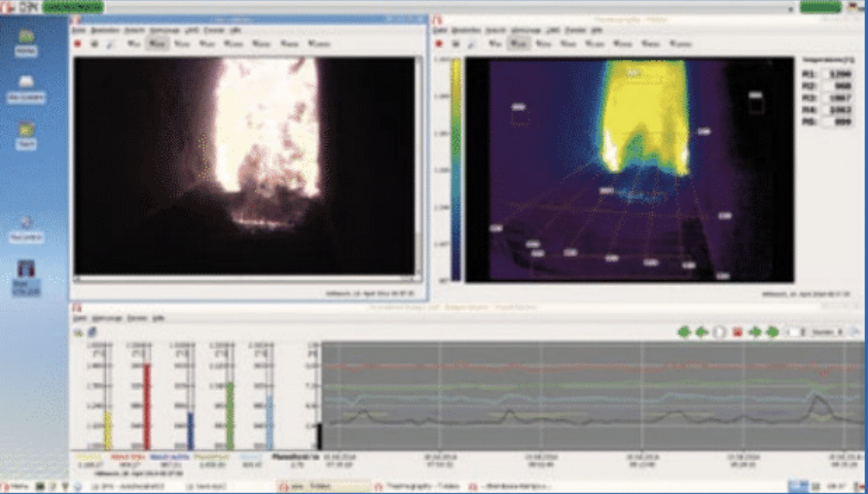This screenshot has width=868, height=494.
Task: Select the last zoom level icon in video window toolbar
Action: coord(319,44)
